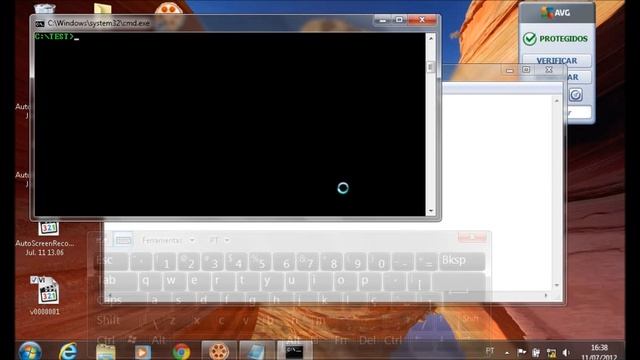Toggle the left Ctrl key on the keyboard

click(x=106, y=340)
